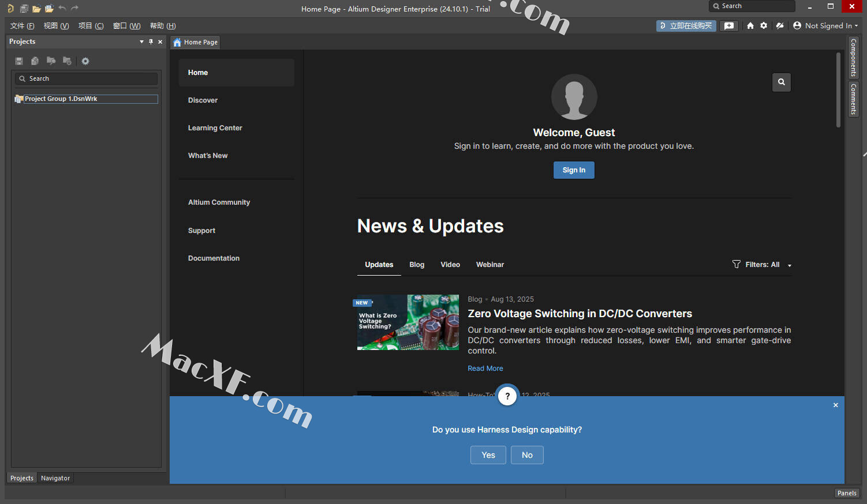The height and width of the screenshot is (504, 867).
Task: Click the Panels button in status bar
Action: click(x=847, y=493)
